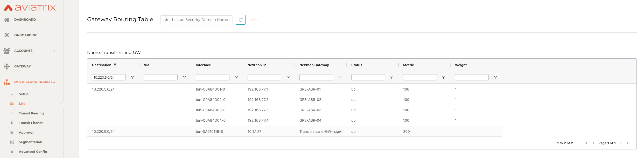Open Transit Peering page
644x158 pixels.
(31, 113)
